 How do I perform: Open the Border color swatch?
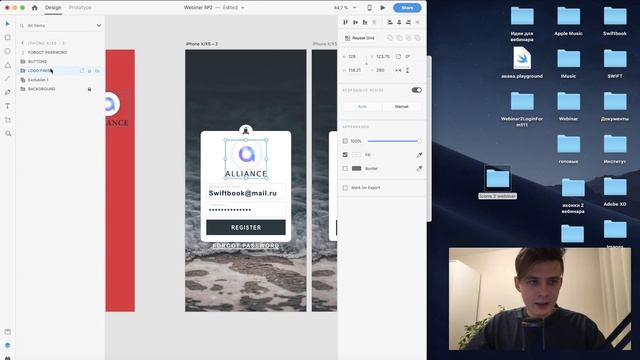point(356,168)
